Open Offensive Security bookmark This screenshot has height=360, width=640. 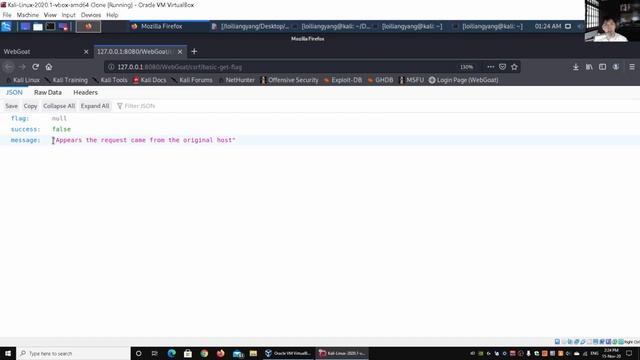pos(289,80)
